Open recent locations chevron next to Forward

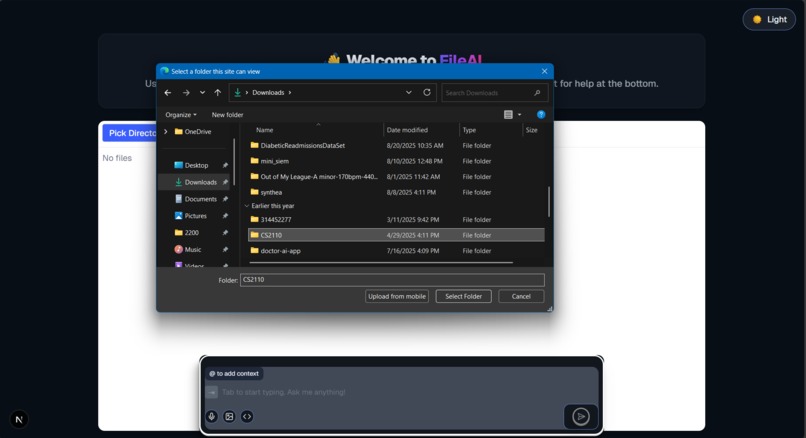point(203,93)
